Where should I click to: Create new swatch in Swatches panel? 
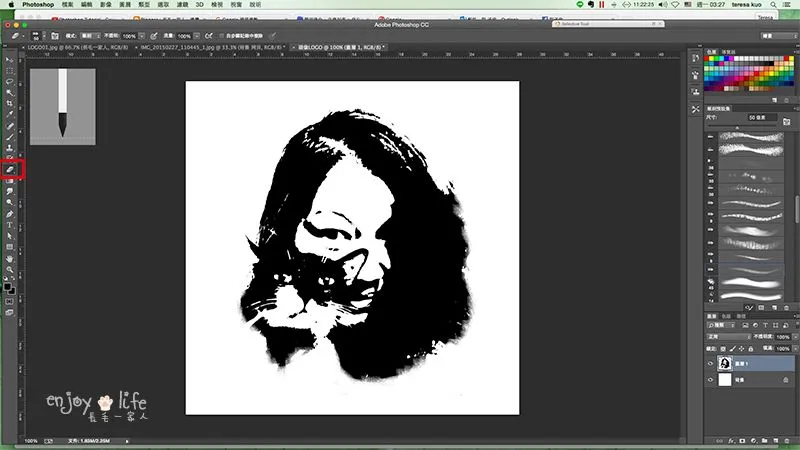(x=774, y=100)
